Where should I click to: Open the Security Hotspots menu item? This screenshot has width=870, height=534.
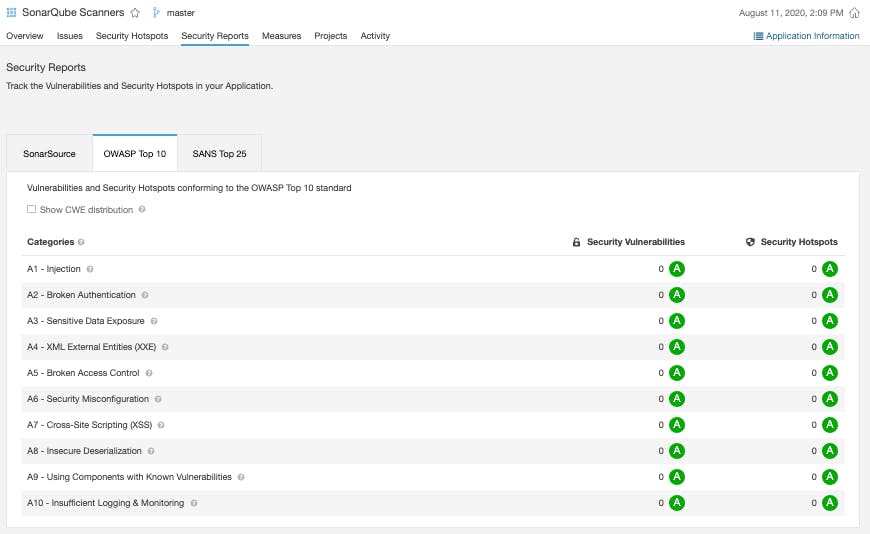tap(131, 36)
